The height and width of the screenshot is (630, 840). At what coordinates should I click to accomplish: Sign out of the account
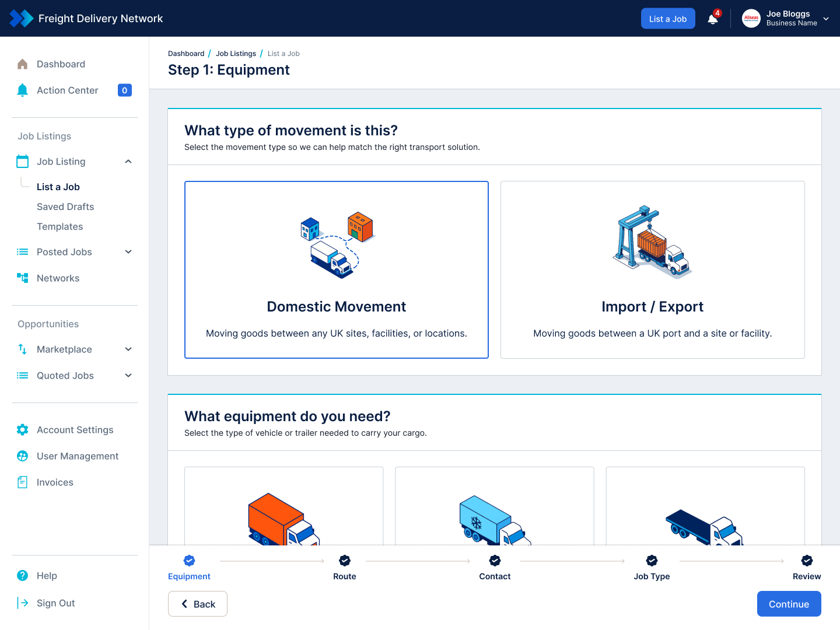55,603
